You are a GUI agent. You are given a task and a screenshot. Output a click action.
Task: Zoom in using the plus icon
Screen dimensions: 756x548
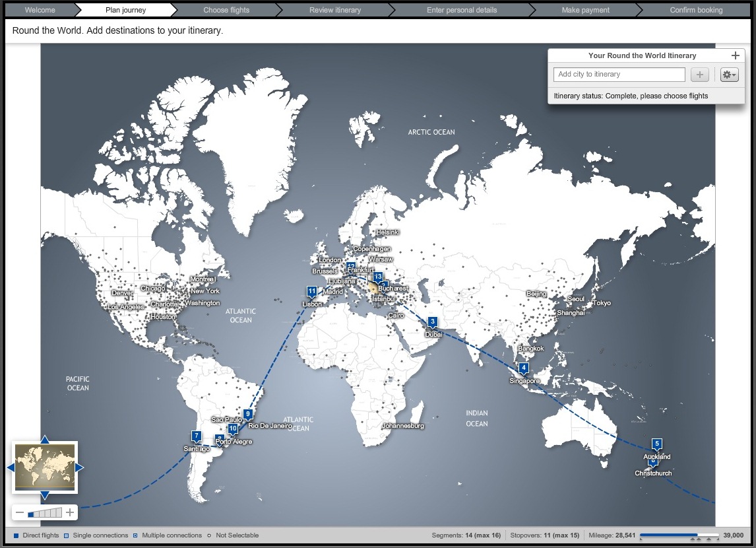tap(70, 512)
